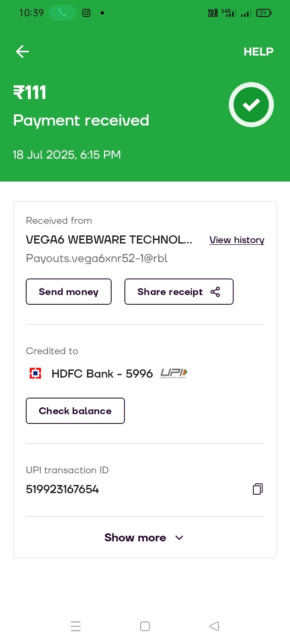Tap the VEGA6 WEBWARE TECHNOL... sender name
290x644 pixels.
point(109,239)
